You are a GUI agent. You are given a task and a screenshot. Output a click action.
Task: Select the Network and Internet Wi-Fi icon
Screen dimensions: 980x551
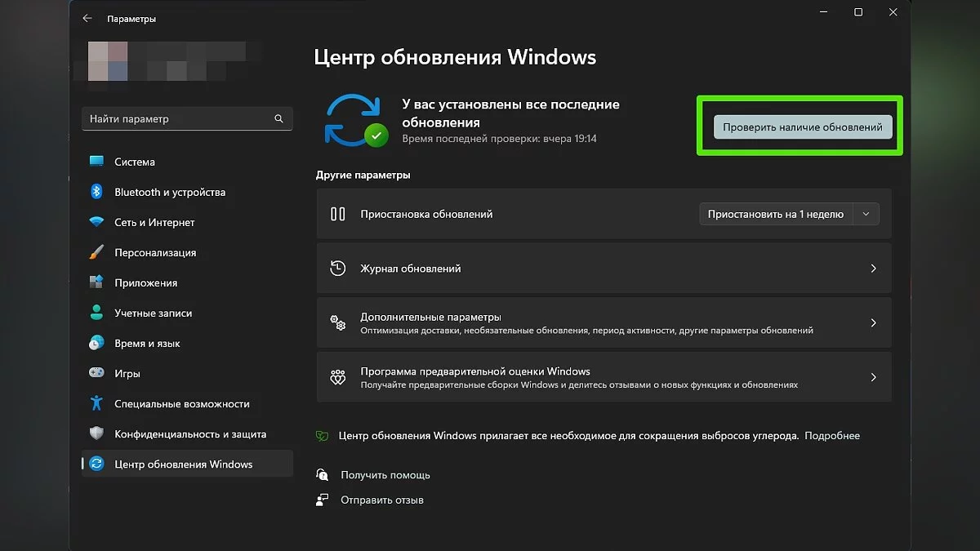pos(97,222)
